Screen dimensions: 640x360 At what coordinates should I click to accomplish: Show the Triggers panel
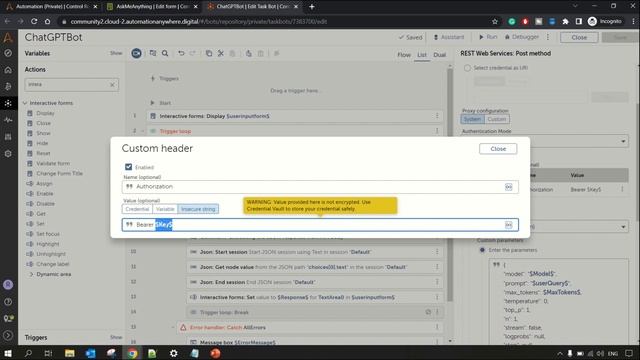click(x=116, y=337)
